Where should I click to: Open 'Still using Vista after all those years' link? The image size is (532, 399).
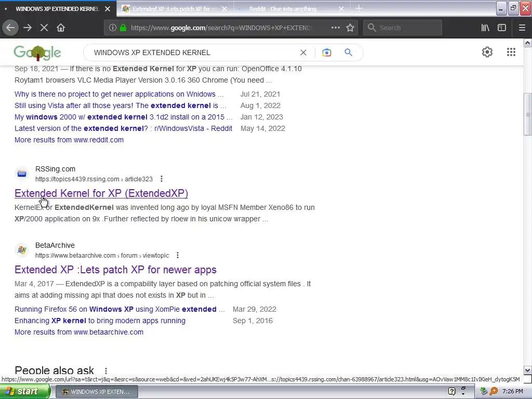[x=121, y=105]
